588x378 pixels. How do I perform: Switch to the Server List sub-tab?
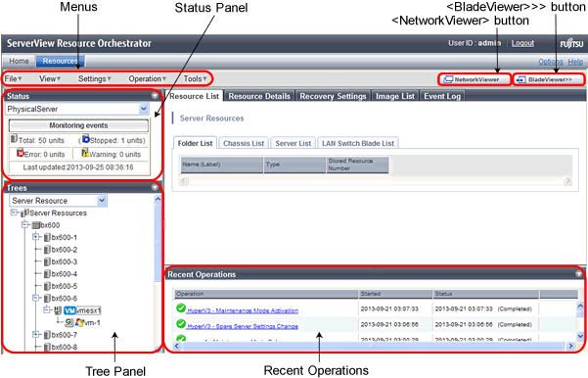click(x=294, y=143)
